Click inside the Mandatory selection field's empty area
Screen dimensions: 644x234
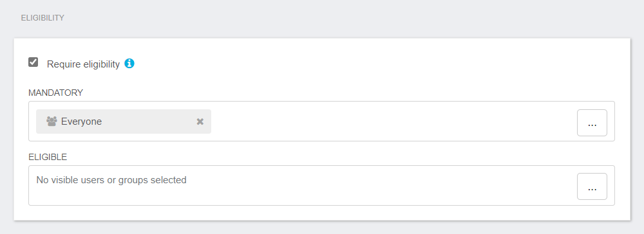(x=390, y=122)
